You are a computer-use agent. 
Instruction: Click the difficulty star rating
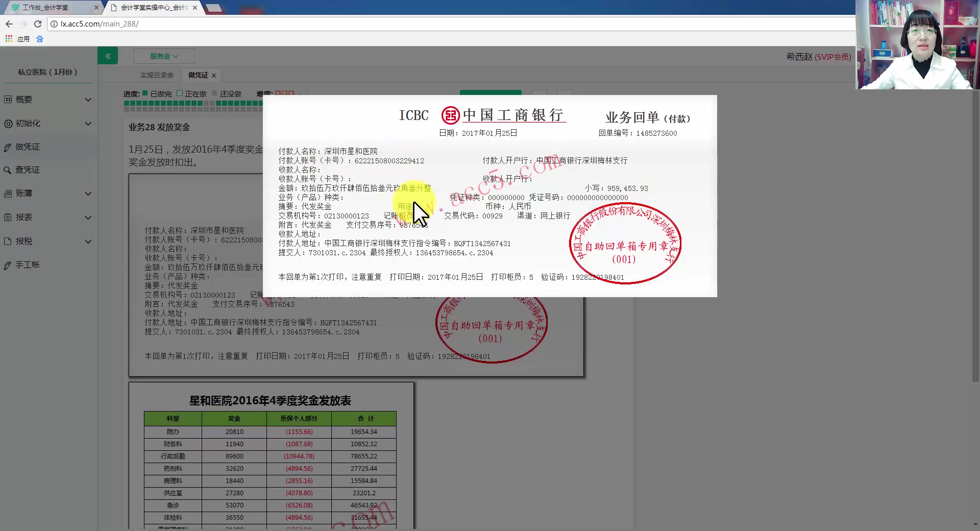click(x=284, y=93)
